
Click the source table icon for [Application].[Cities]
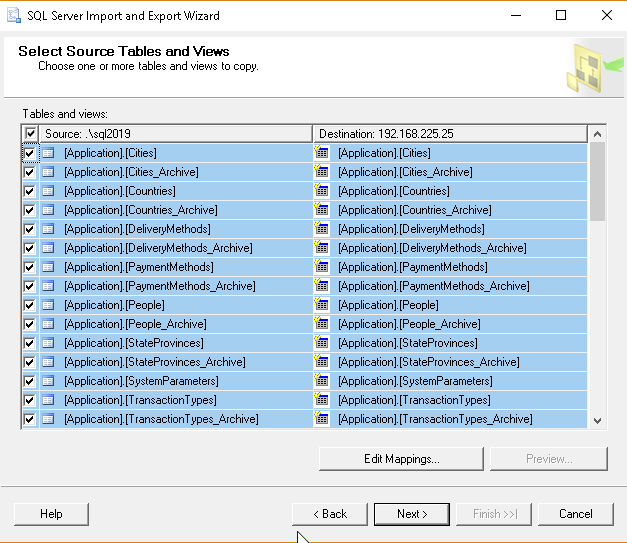tap(47, 153)
